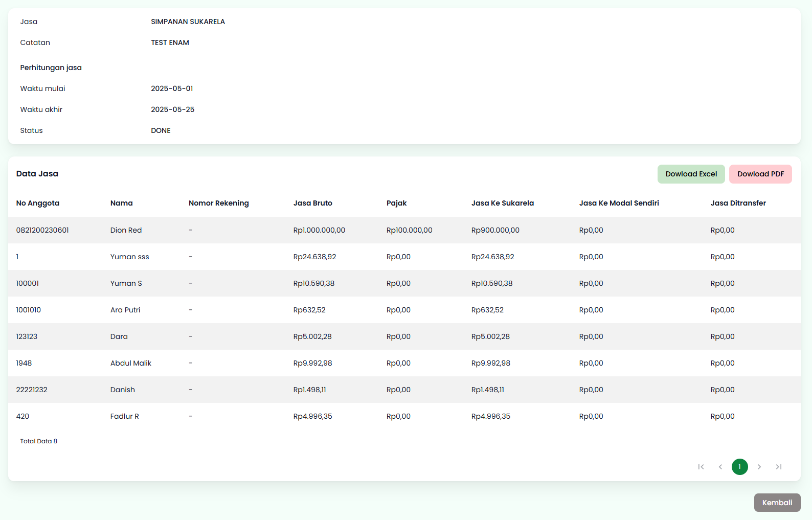Select page 1 in pagination
The height and width of the screenshot is (520, 812).
click(740, 467)
